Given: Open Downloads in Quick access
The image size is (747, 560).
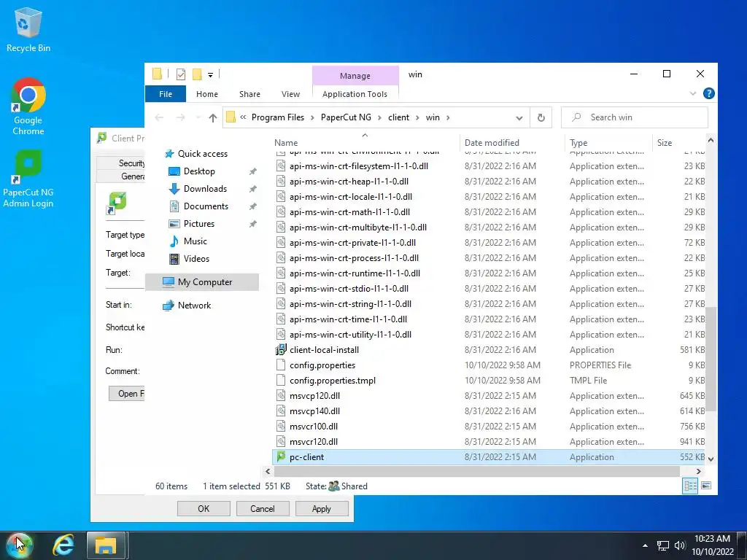Looking at the screenshot, I should (x=205, y=189).
